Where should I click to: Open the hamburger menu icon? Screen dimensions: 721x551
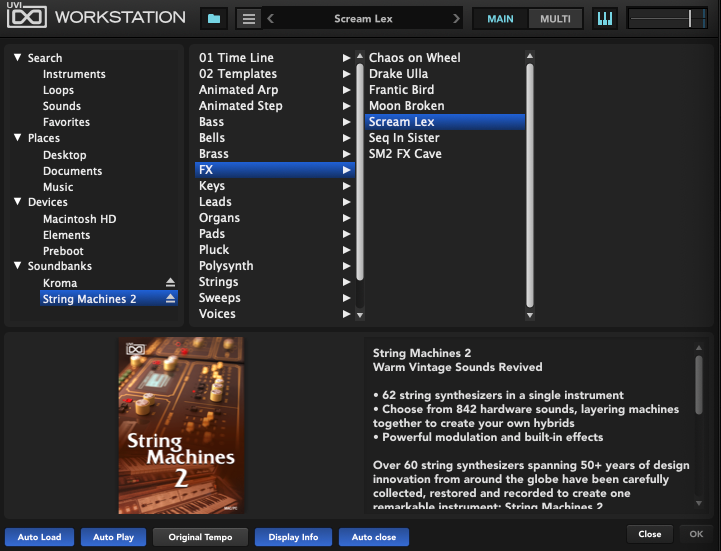click(249, 19)
